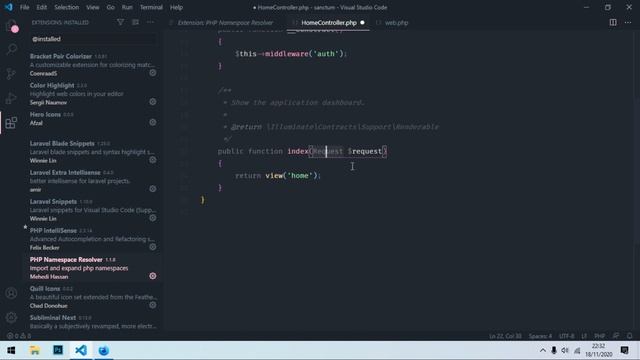Open the File menu

pos(24,7)
